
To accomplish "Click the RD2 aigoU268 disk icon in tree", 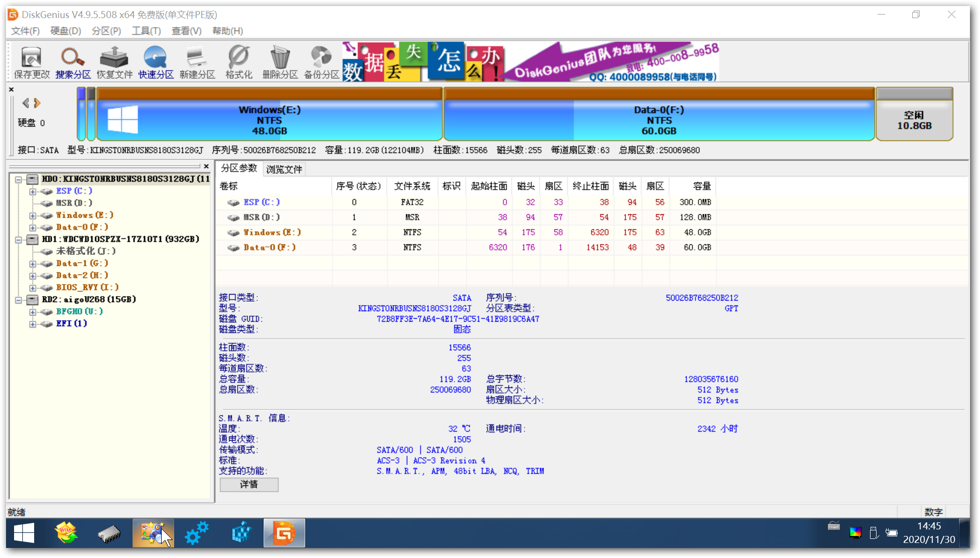I will point(33,299).
